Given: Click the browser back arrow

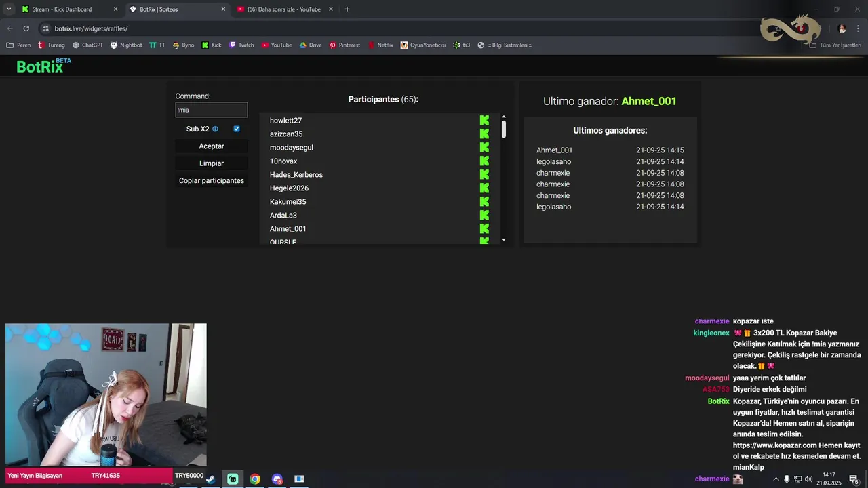Looking at the screenshot, I should click(9, 28).
